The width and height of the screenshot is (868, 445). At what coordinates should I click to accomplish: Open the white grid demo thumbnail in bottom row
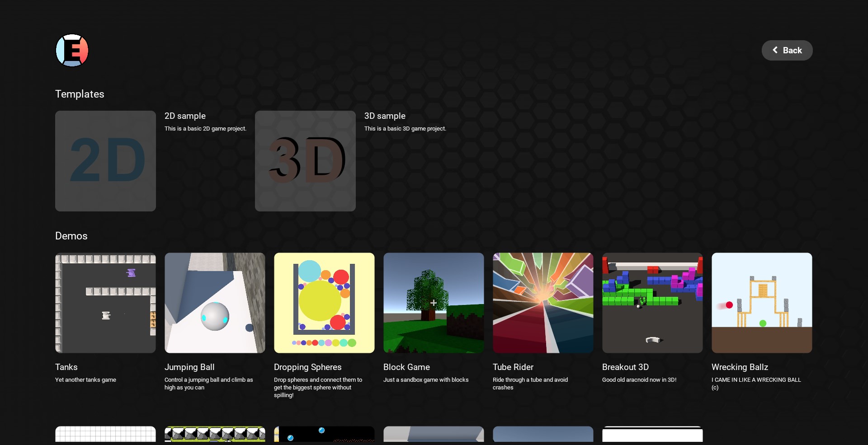(x=105, y=434)
